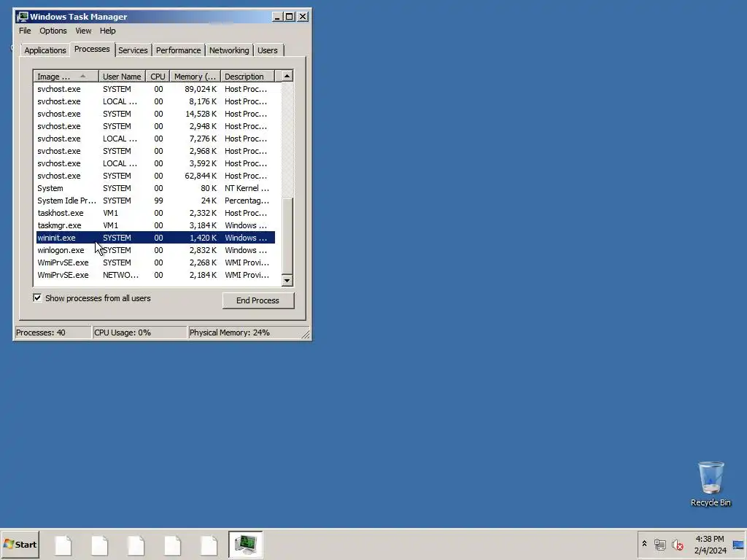The height and width of the screenshot is (560, 747).
Task: Click CPU Usage: 0% status entry
Action: (139, 332)
